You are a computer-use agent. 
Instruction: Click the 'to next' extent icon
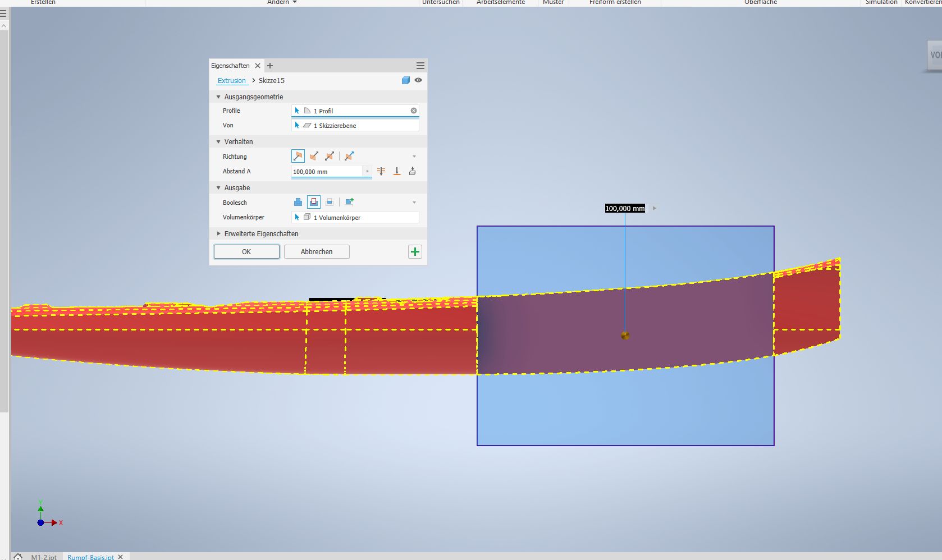pos(413,172)
